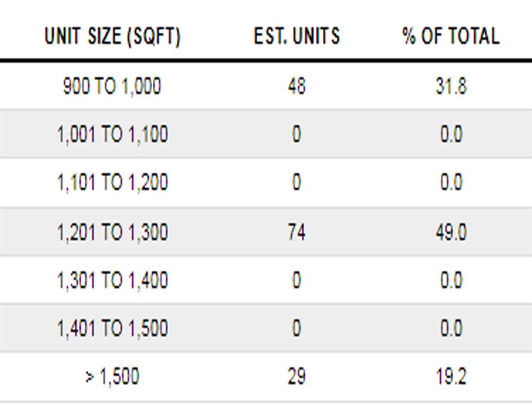Screen dimensions: 532x405
Task: Select the 1,201 TO 1,300 row label
Action: 112,232
